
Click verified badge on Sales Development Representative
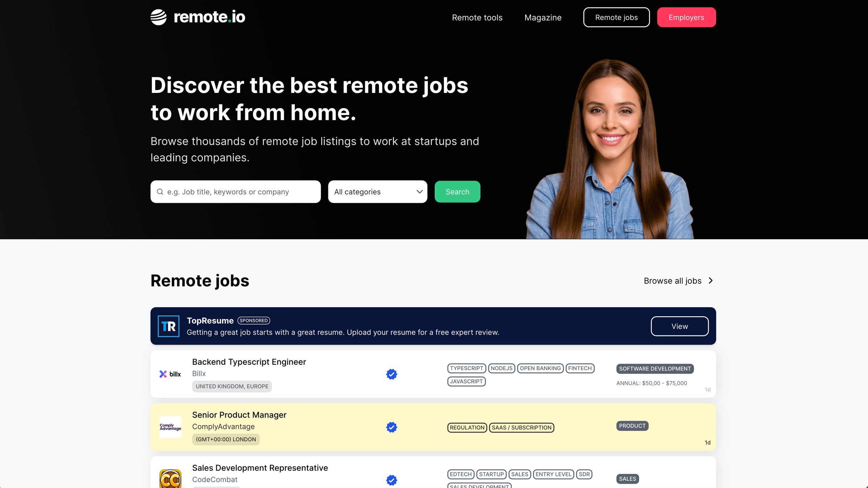coord(391,480)
